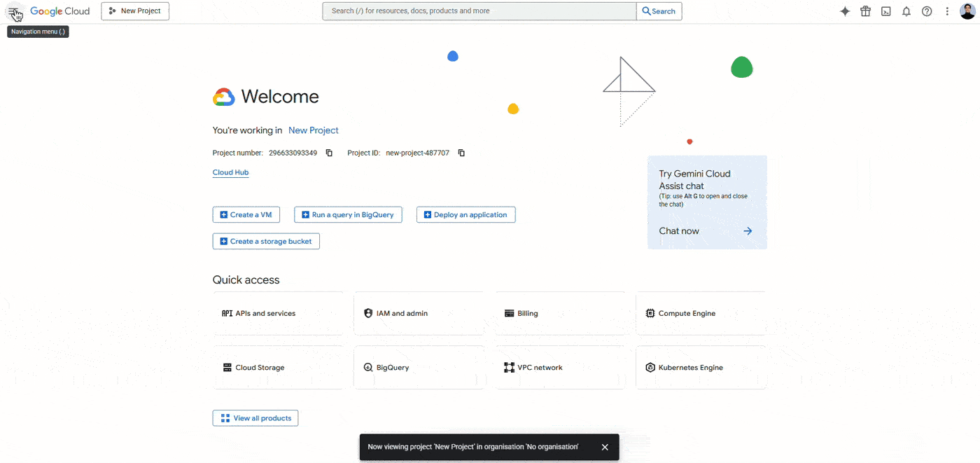The height and width of the screenshot is (463, 980).
Task: Dismiss the project notification toast
Action: pyautogui.click(x=604, y=446)
